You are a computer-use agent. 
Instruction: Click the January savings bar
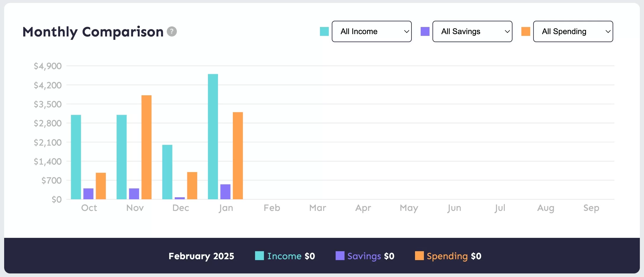(225, 192)
